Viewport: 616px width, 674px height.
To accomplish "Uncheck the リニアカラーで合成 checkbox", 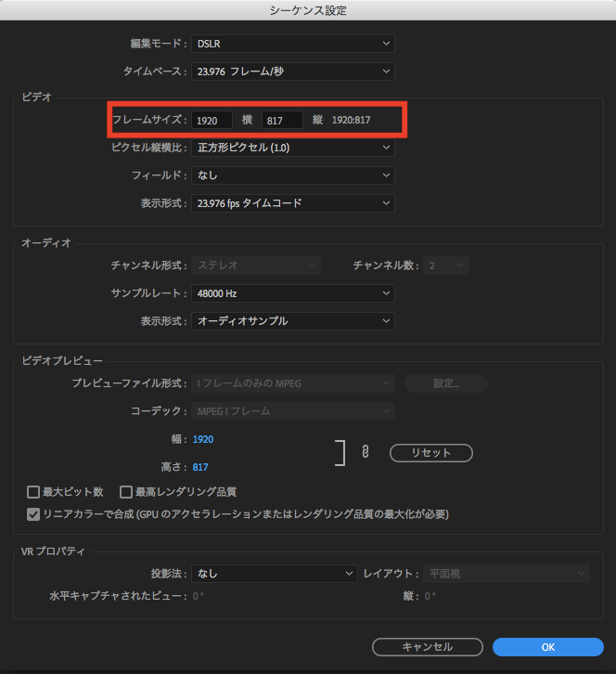I will (33, 514).
